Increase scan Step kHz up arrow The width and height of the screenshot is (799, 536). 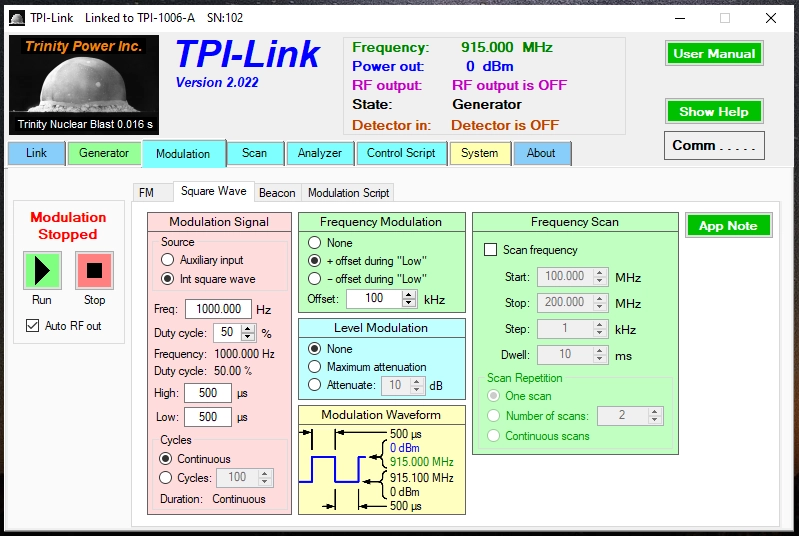click(x=600, y=325)
